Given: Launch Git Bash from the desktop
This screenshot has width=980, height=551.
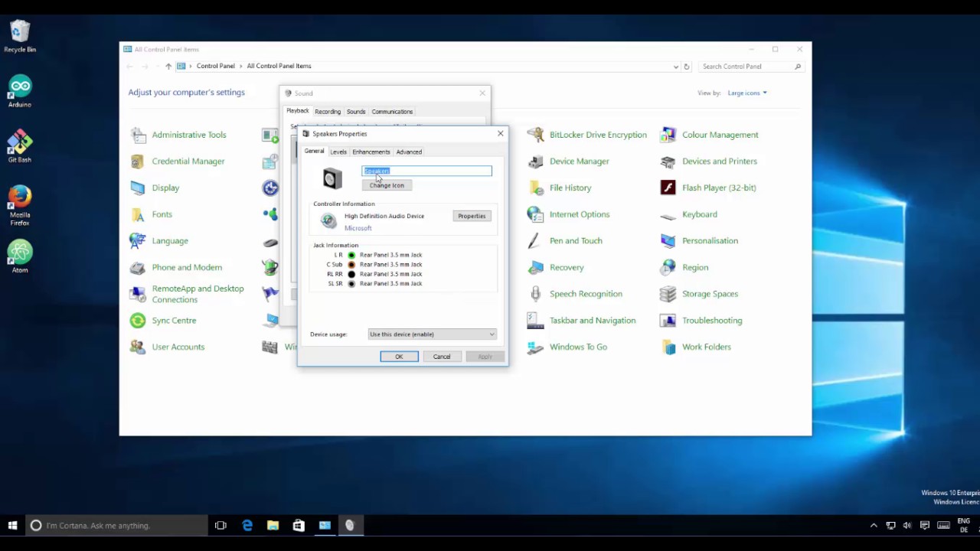Looking at the screenshot, I should tap(19, 141).
